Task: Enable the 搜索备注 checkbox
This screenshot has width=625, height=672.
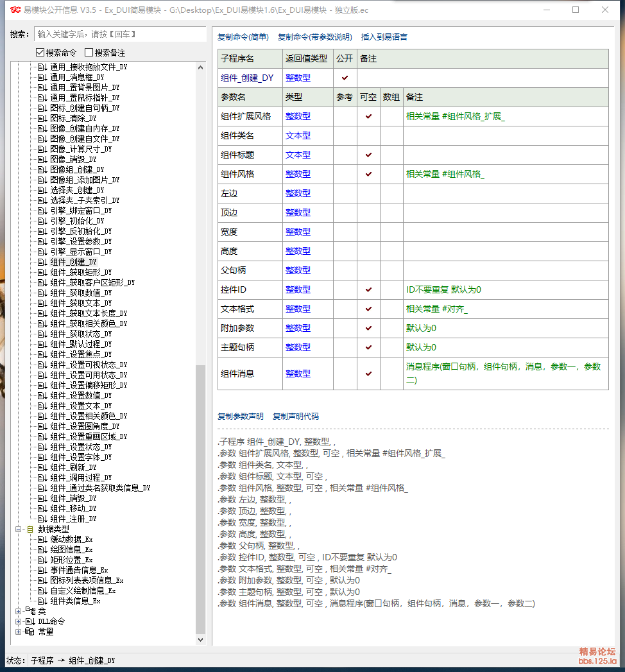Action: [89, 53]
